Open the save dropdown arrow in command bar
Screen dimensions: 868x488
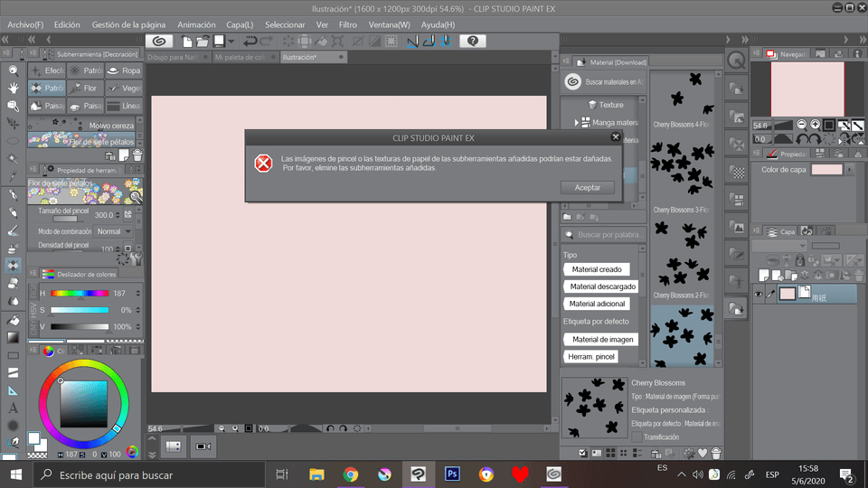pyautogui.click(x=231, y=41)
